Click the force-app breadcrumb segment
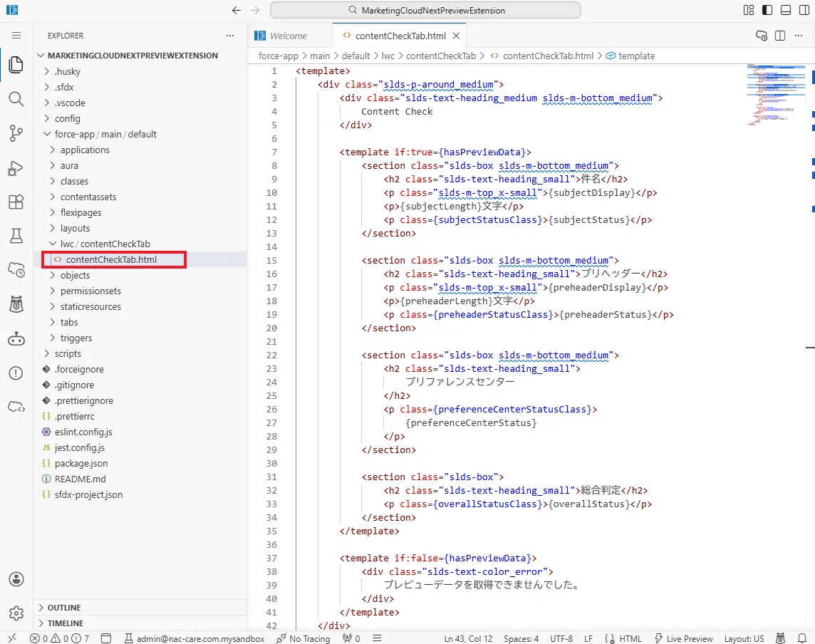The height and width of the screenshot is (644, 815). point(278,56)
